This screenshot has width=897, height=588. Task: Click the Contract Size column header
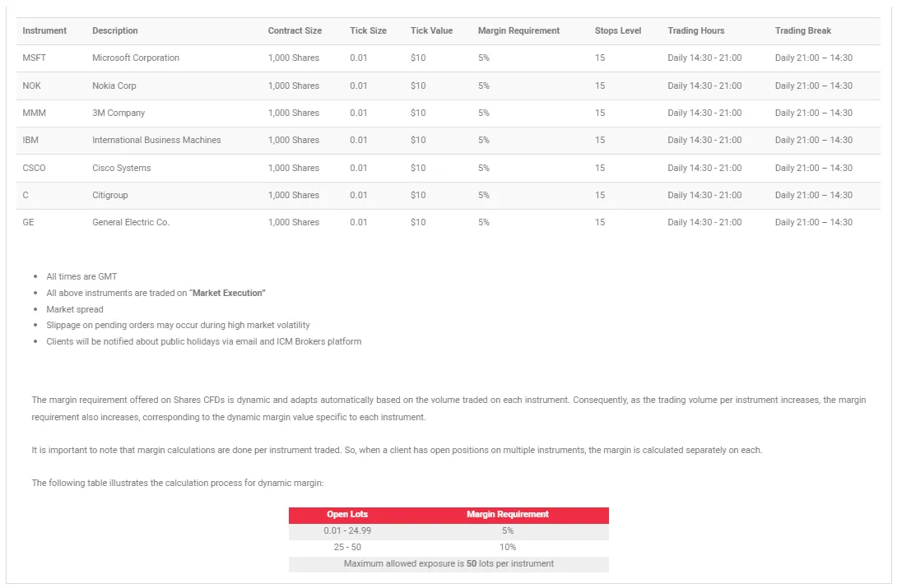point(295,30)
